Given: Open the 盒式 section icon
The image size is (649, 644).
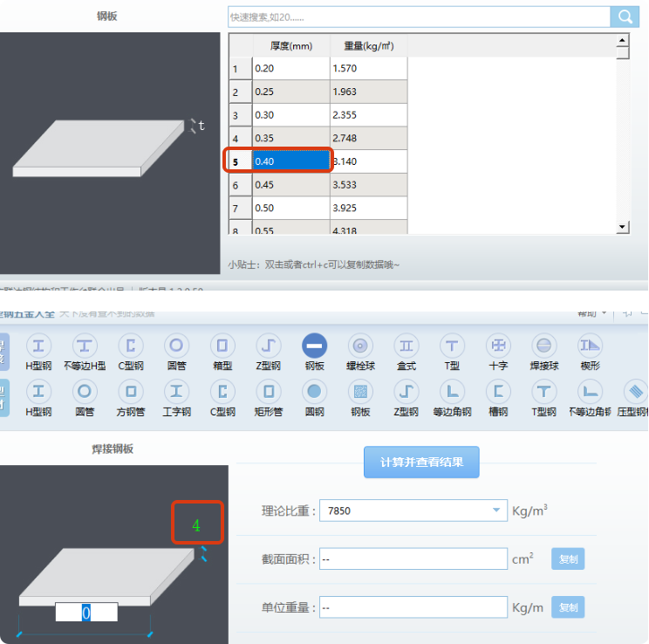Looking at the screenshot, I should [406, 346].
